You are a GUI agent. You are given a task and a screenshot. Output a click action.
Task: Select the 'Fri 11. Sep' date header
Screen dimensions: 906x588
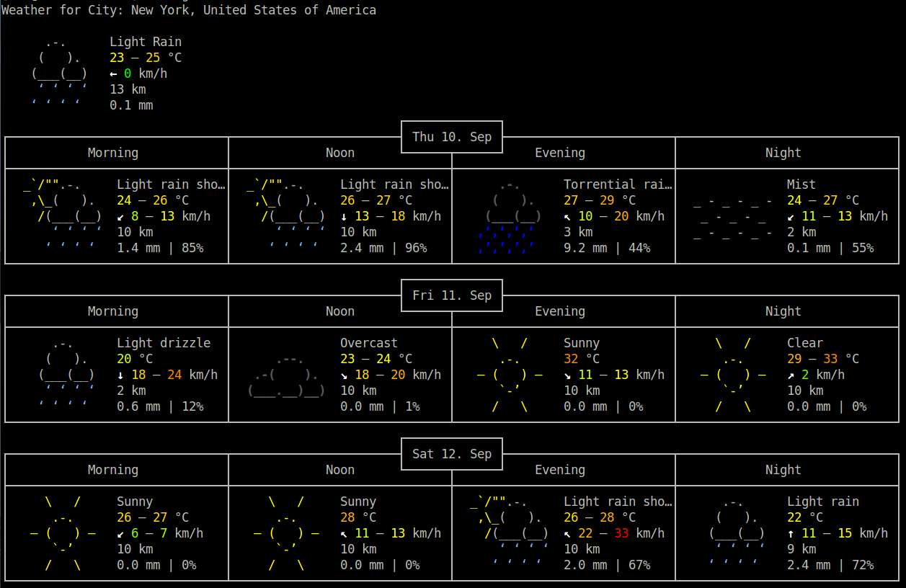coord(452,295)
